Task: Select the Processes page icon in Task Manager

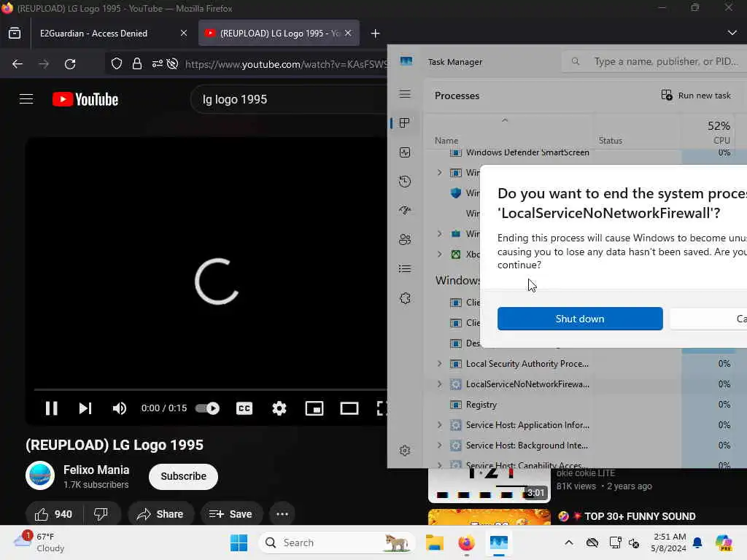Action: point(405,123)
